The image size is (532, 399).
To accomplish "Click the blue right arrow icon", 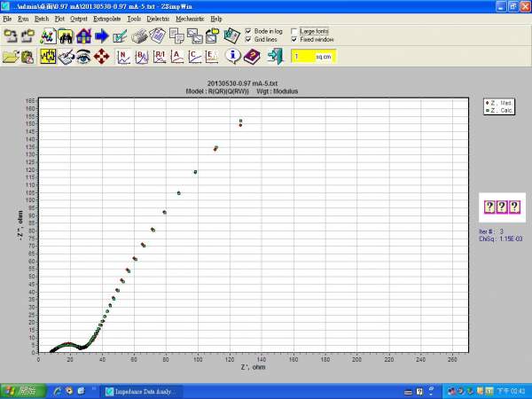I will coord(101,36).
